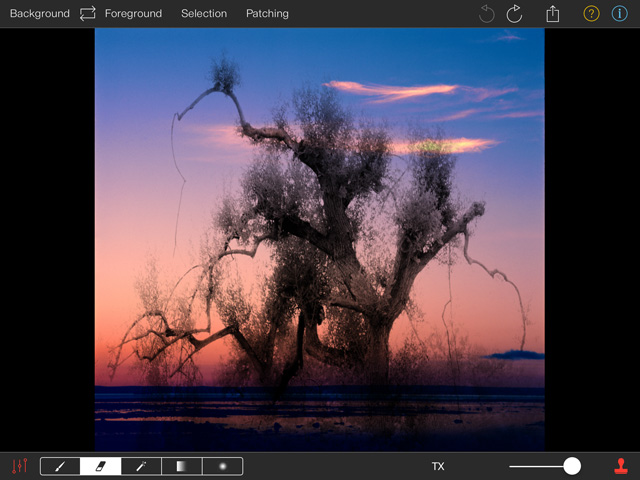This screenshot has height=480, width=640.
Task: Undo the last edit
Action: [x=487, y=14]
